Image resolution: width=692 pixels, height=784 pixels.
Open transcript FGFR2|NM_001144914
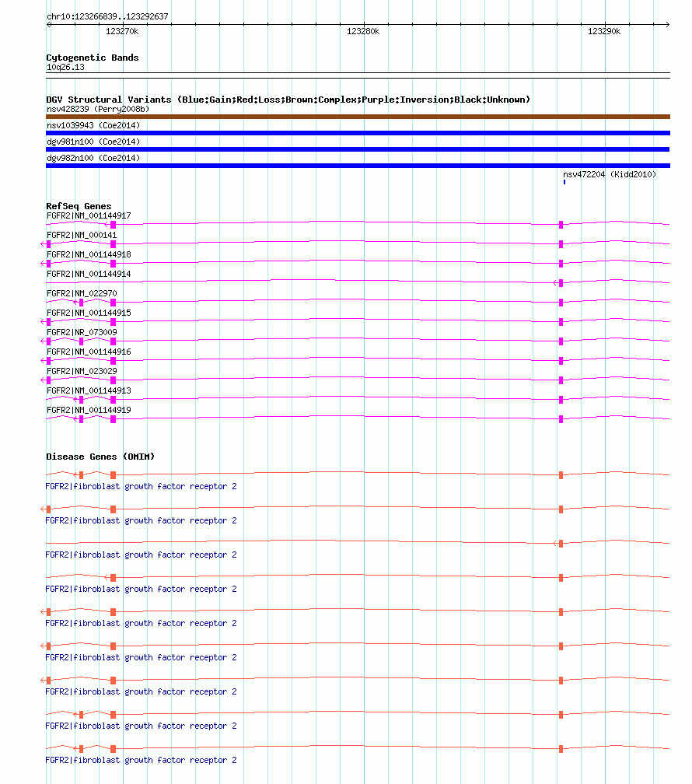(89, 274)
